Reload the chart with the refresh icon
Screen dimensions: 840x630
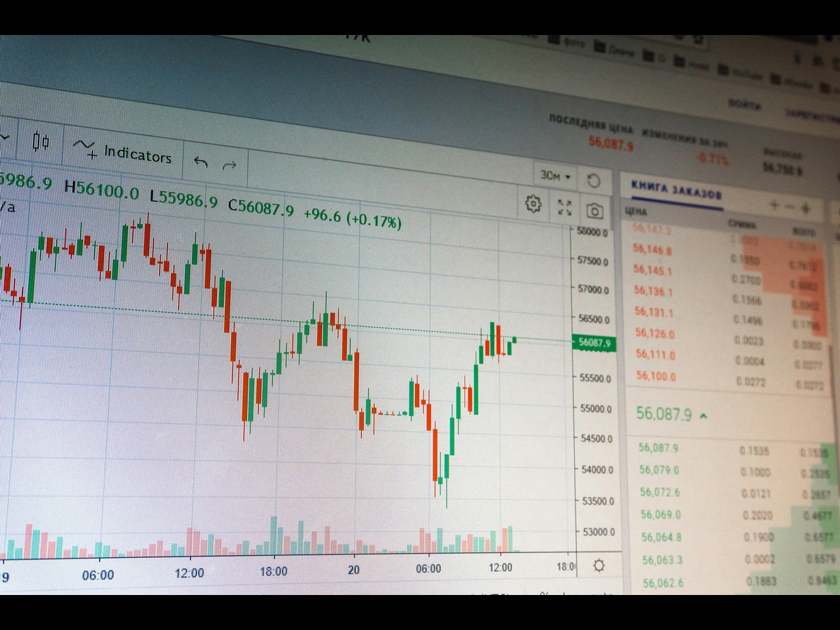click(x=594, y=181)
